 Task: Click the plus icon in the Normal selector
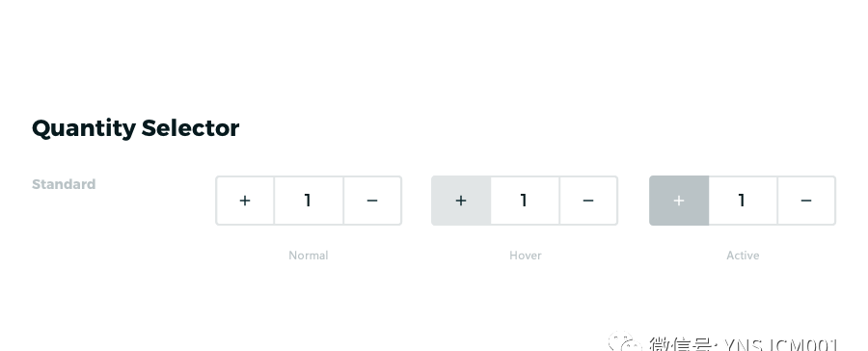click(245, 201)
